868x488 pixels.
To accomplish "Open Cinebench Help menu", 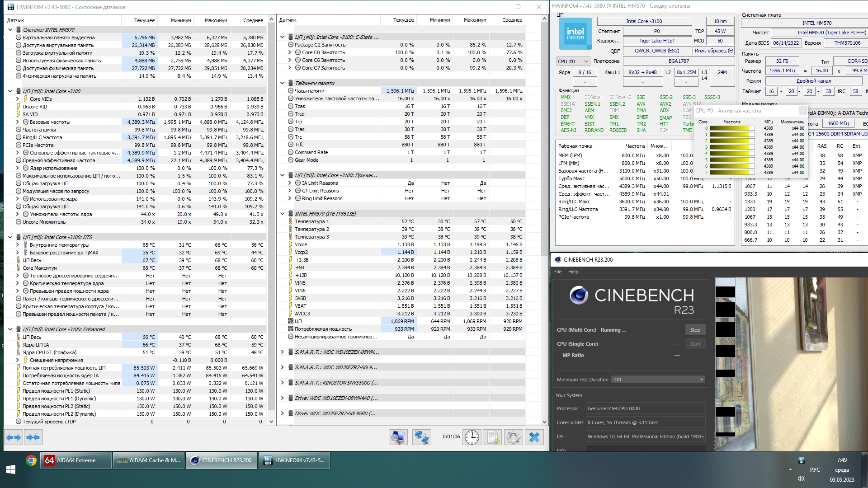I will click(x=573, y=272).
